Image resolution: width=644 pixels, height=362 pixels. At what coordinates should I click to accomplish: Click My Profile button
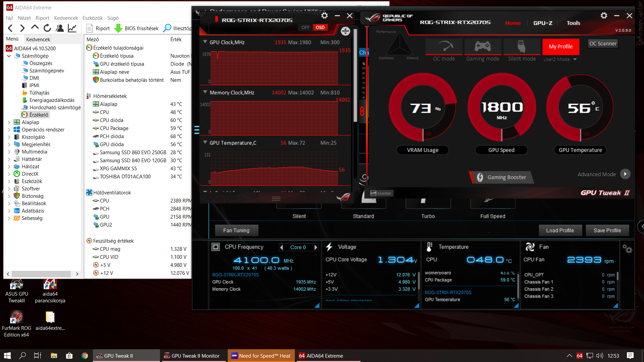coord(560,47)
